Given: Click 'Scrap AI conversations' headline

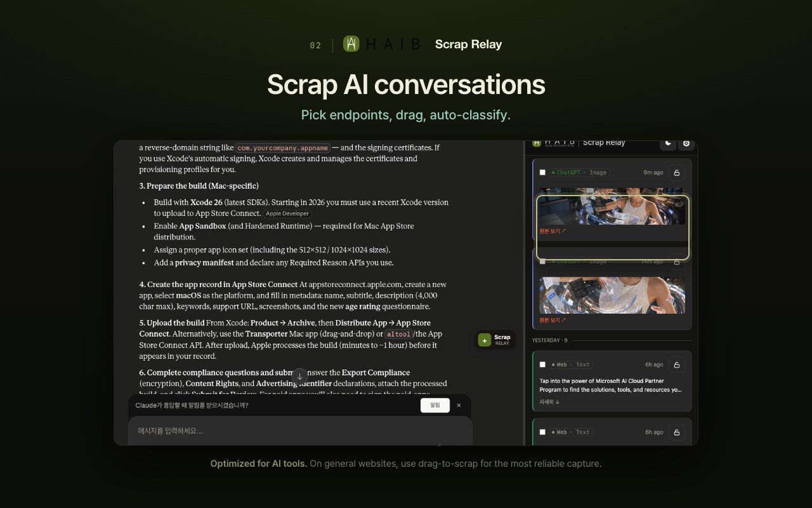Looking at the screenshot, I should click(406, 84).
